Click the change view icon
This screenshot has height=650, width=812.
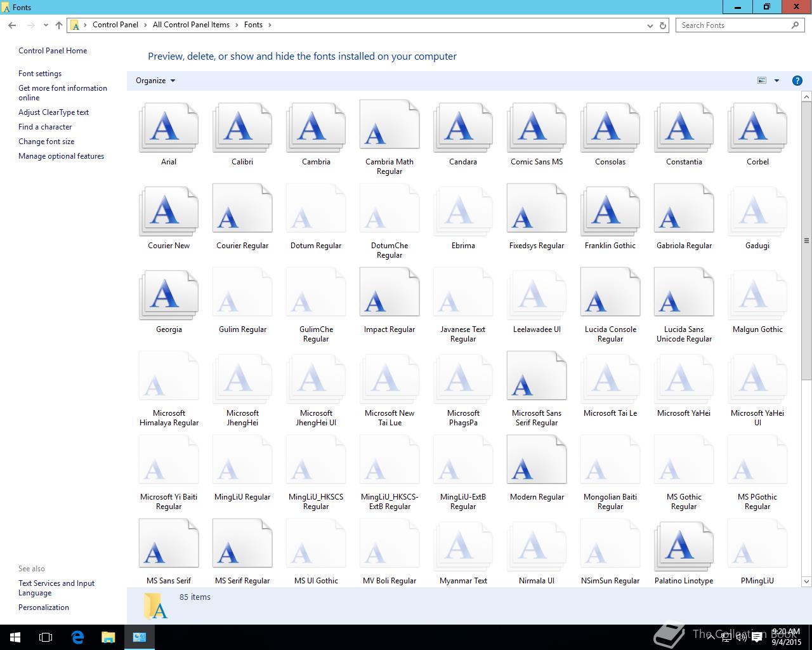762,81
